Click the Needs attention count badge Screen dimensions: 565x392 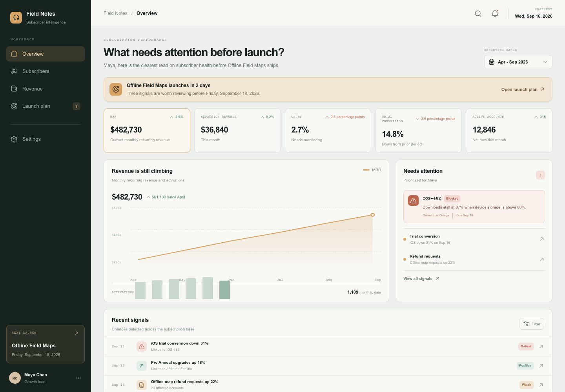click(540, 175)
